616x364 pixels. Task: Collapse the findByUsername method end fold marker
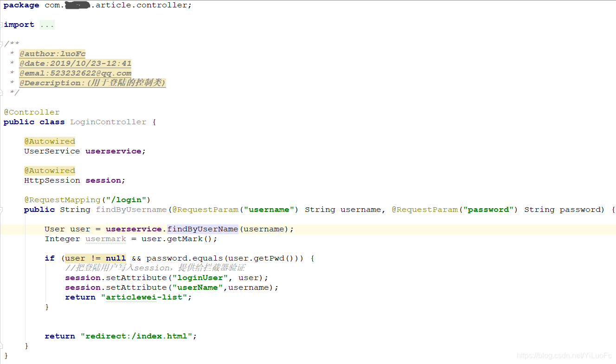click(x=1, y=346)
